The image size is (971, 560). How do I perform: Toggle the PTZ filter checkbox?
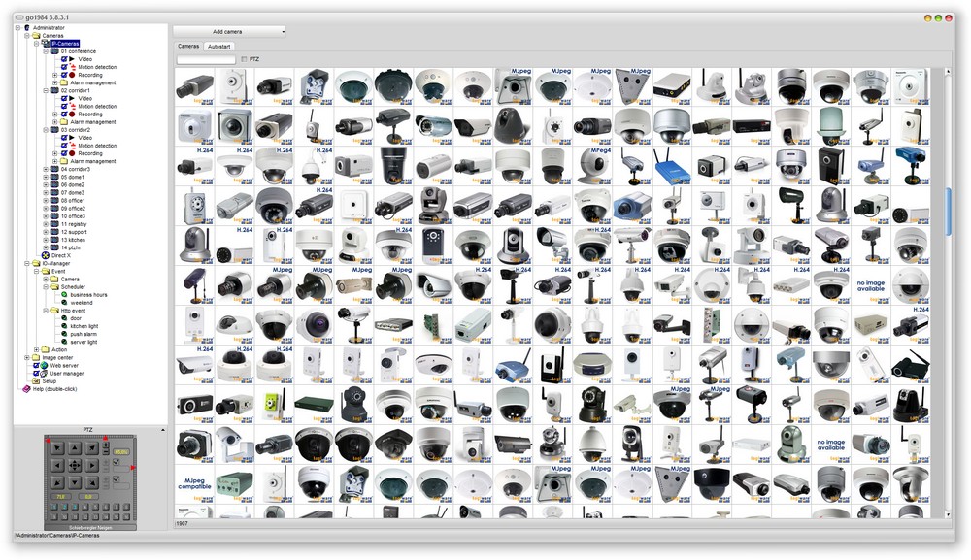coord(244,59)
